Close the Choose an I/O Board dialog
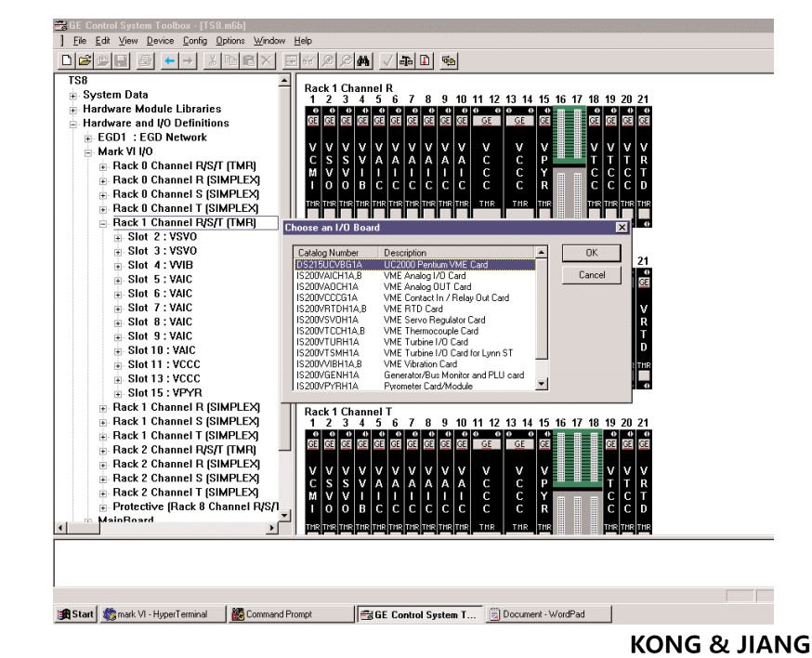This screenshot has width=812, height=658. [x=622, y=228]
